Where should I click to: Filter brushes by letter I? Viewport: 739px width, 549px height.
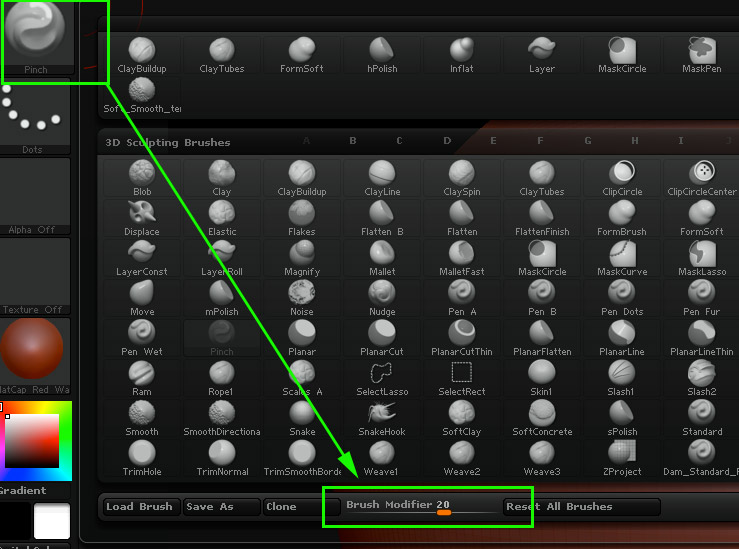pyautogui.click(x=681, y=140)
